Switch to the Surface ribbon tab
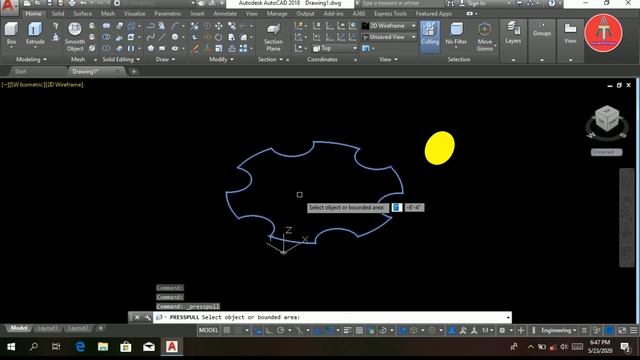 point(82,13)
